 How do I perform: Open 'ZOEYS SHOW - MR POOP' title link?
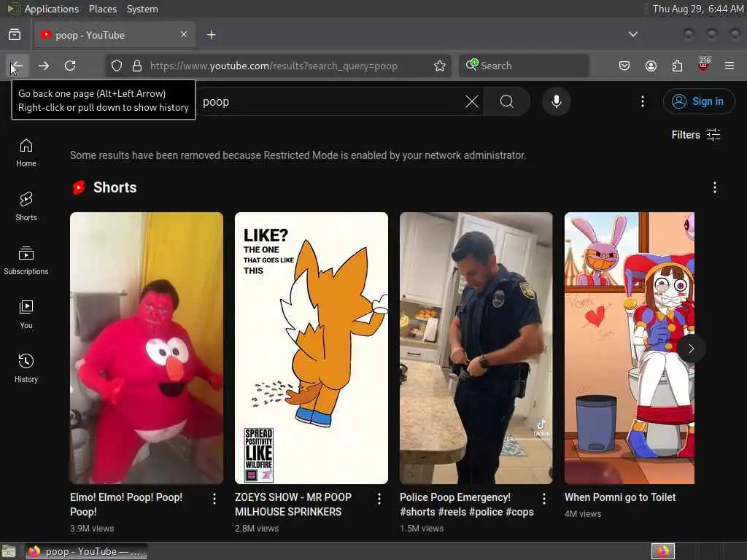click(x=293, y=505)
